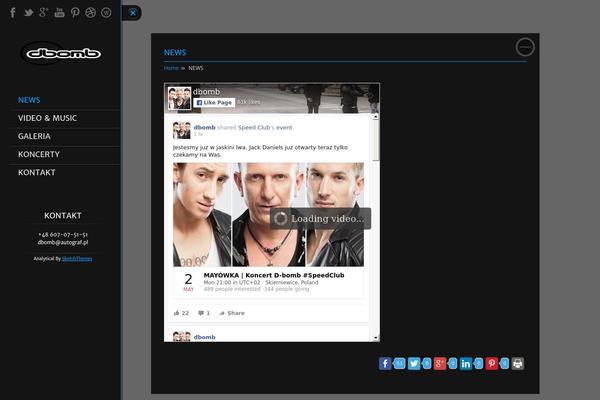Click the print icon in the share bar
The image size is (600, 400).
click(x=518, y=363)
